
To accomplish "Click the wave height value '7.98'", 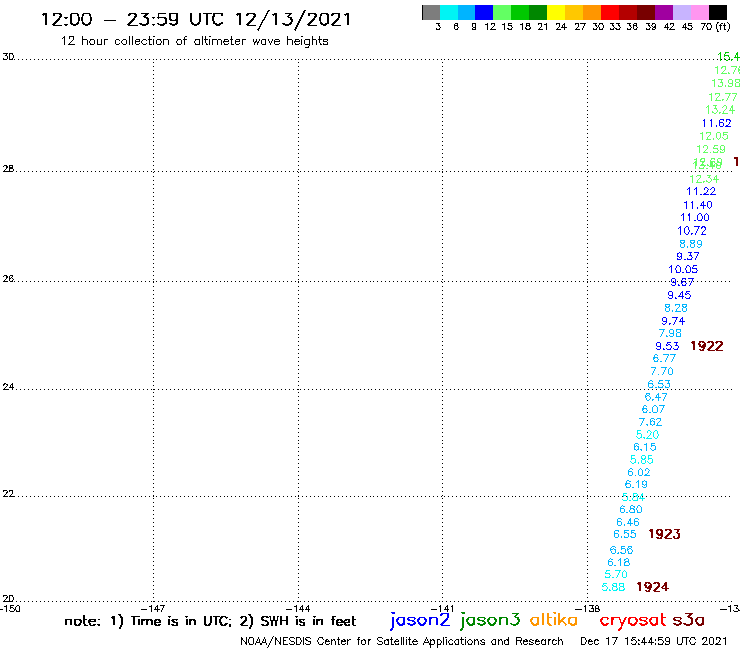I will tap(670, 333).
